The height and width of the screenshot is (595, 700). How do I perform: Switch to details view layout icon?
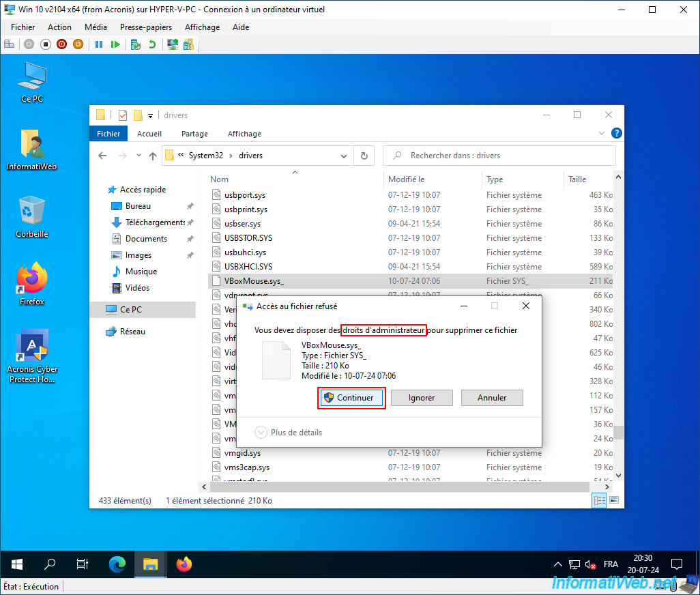click(x=599, y=500)
